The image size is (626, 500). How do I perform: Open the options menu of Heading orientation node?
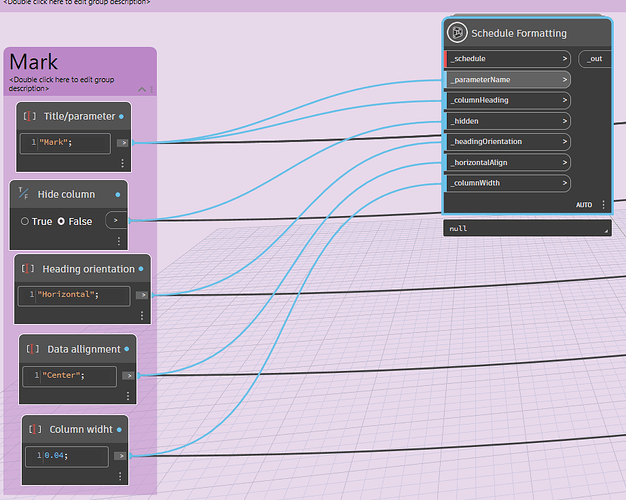[142, 315]
